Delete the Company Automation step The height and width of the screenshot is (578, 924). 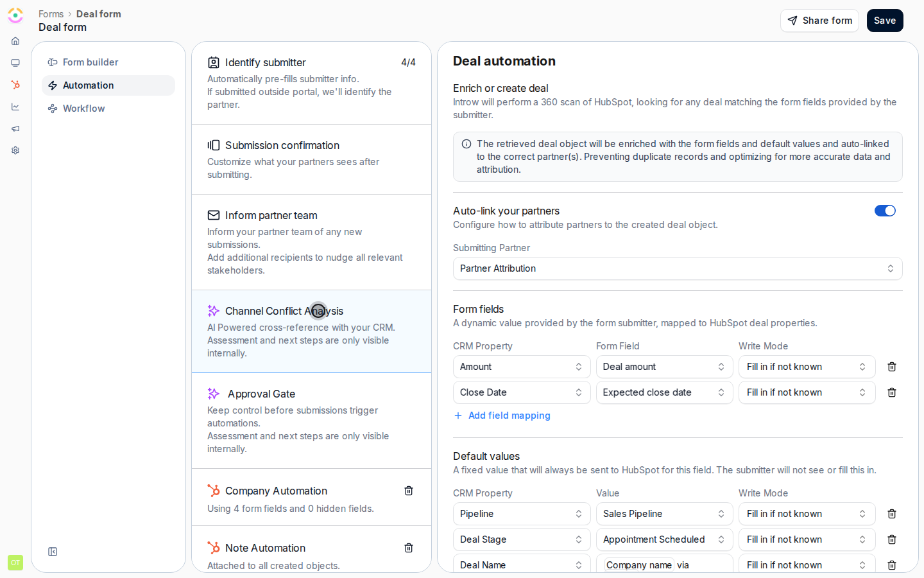point(409,491)
